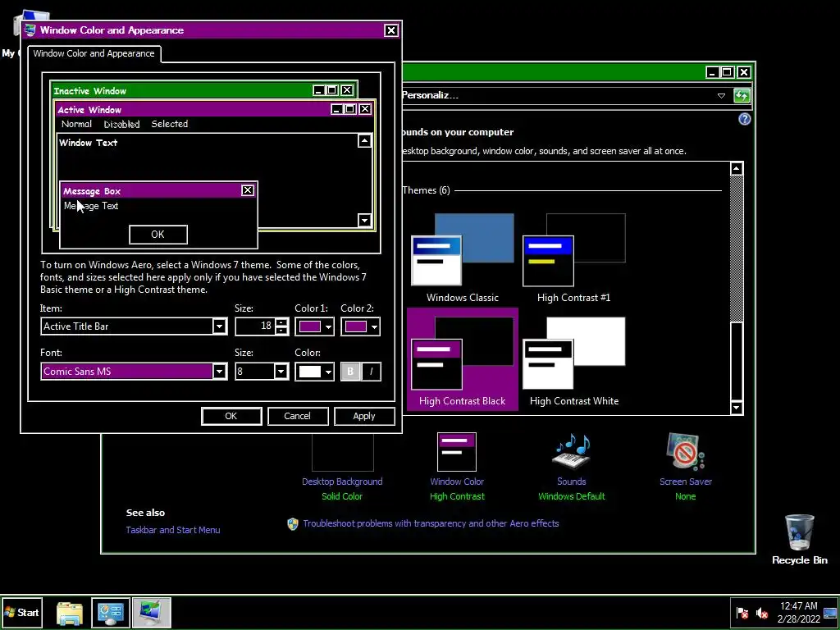840x630 pixels.
Task: Click theme list scrollbar down arrow
Action: (x=737, y=409)
